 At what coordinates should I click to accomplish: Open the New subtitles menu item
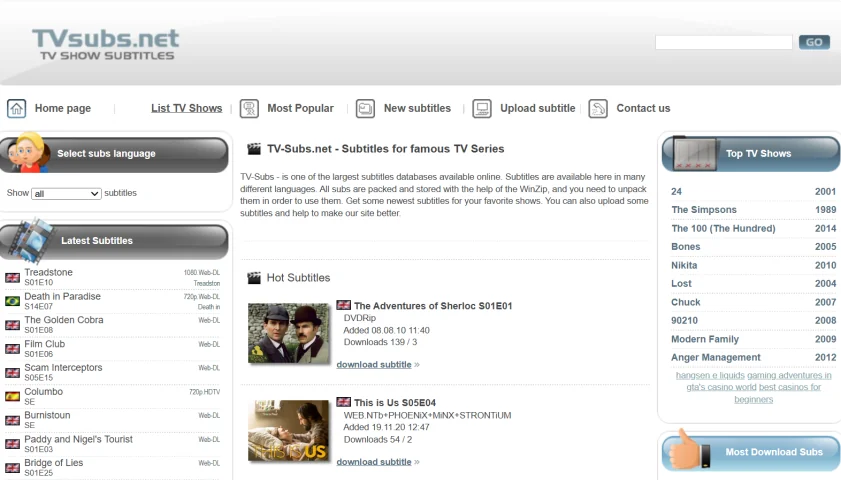pos(417,108)
